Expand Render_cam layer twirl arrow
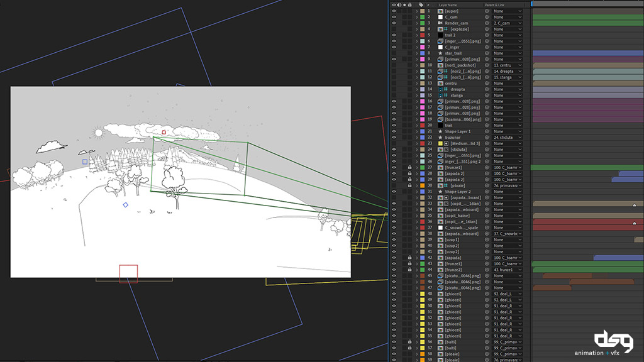The width and height of the screenshot is (644, 362). coord(416,23)
